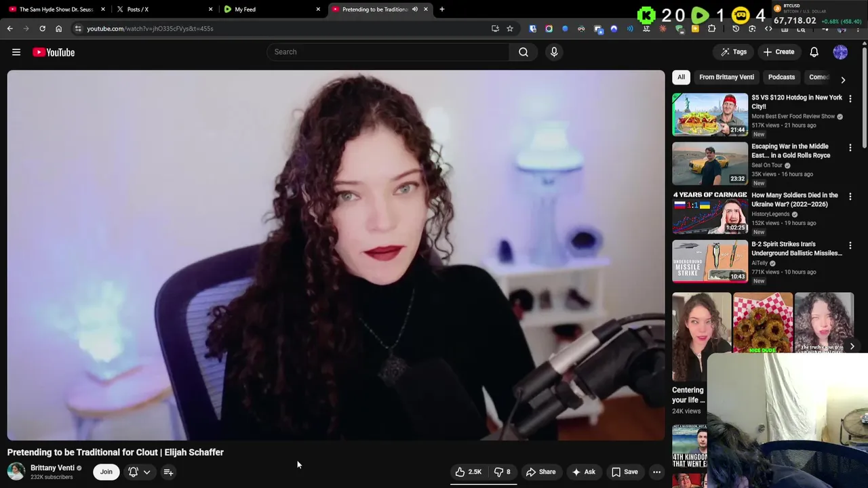Open options menu for Ukraine War video
Viewport: 868px width, 488px height.
click(x=850, y=196)
